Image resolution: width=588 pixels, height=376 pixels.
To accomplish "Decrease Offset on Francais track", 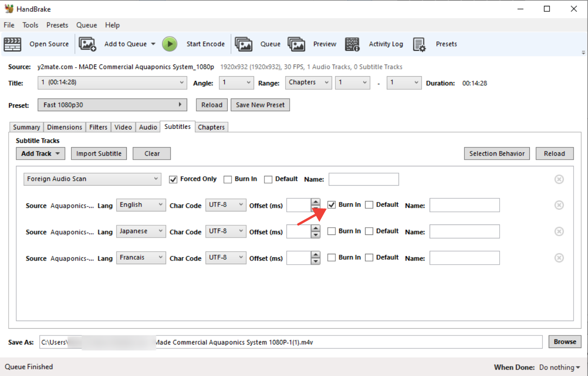I will pos(316,261).
